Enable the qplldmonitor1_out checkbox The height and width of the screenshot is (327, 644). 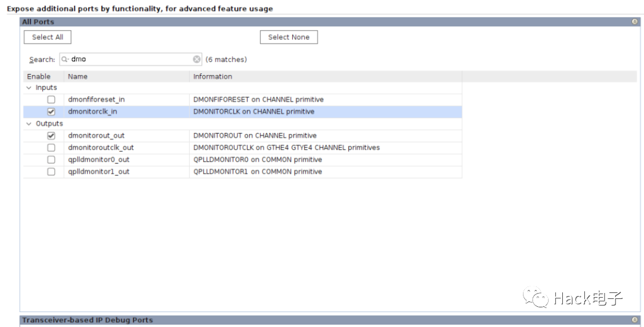point(51,171)
